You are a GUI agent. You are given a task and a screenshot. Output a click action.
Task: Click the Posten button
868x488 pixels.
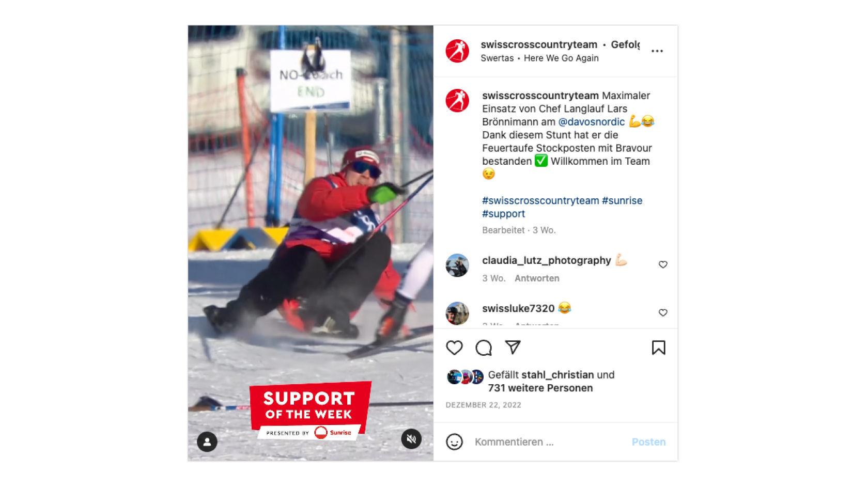coord(648,442)
